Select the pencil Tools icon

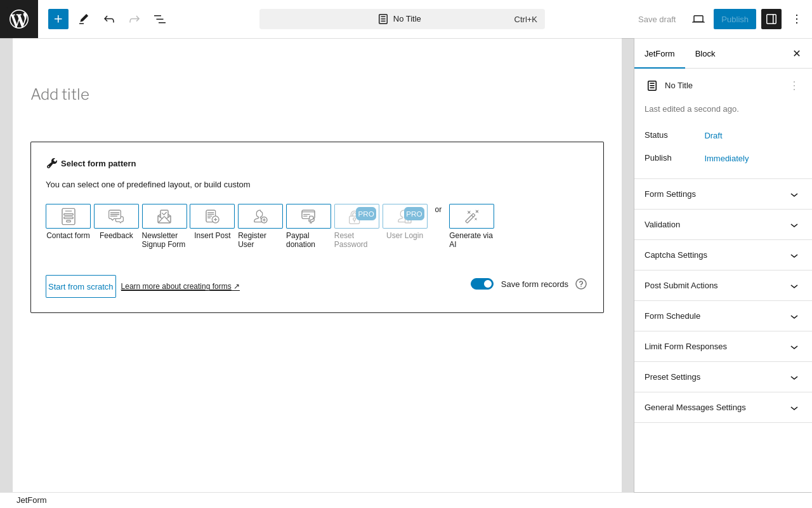pyautogui.click(x=84, y=19)
